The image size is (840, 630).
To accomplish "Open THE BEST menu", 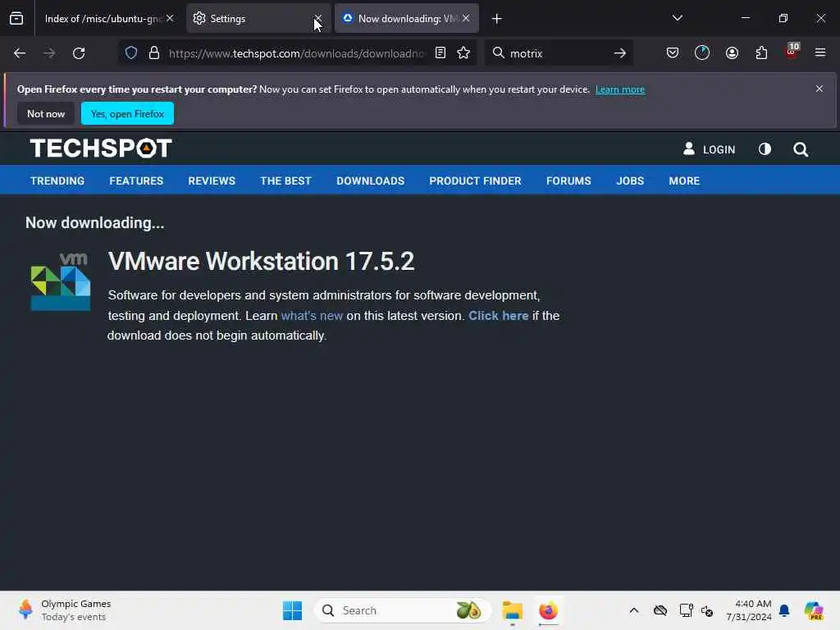I will coord(285,181).
